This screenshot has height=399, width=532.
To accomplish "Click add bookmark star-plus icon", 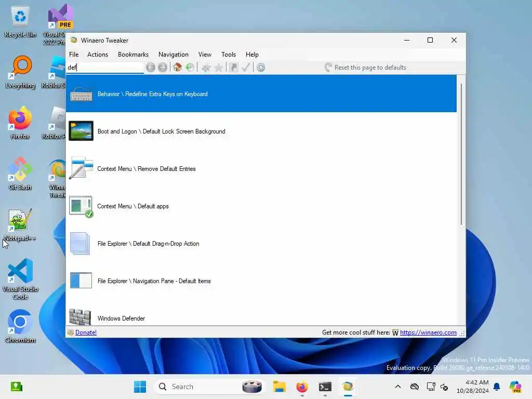I will (x=206, y=68).
